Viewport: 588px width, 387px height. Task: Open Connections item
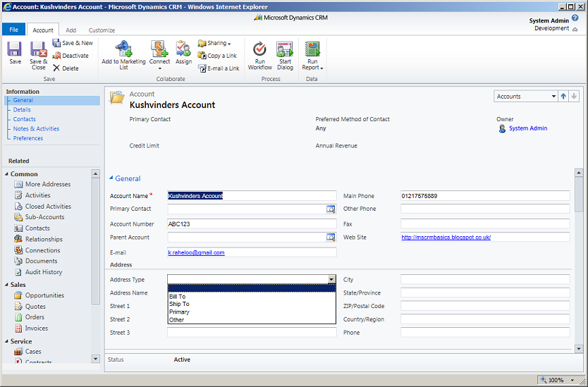(37, 250)
